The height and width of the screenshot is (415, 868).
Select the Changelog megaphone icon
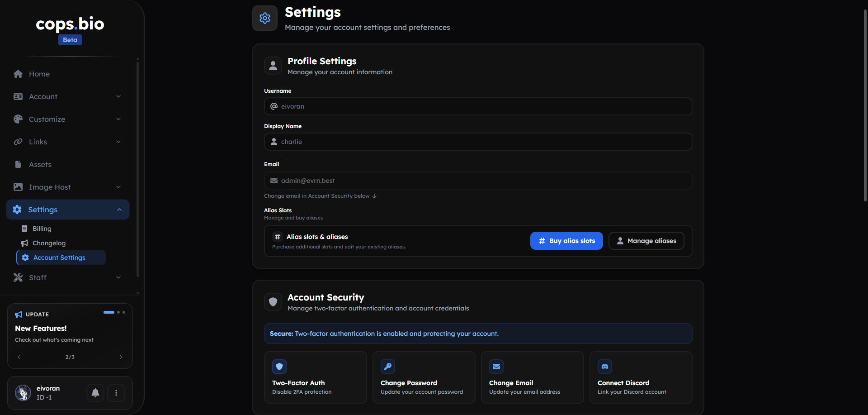tap(24, 243)
